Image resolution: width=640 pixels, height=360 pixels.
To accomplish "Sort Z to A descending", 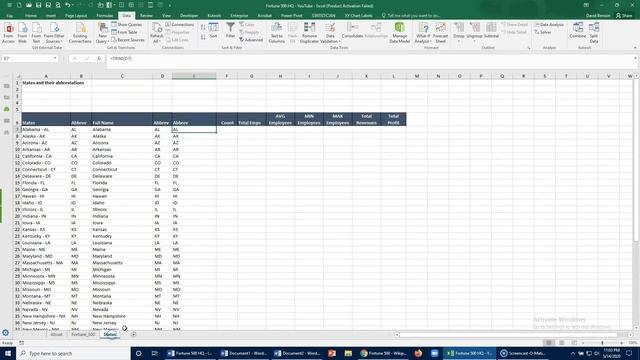I will pyautogui.click(x=203, y=37).
